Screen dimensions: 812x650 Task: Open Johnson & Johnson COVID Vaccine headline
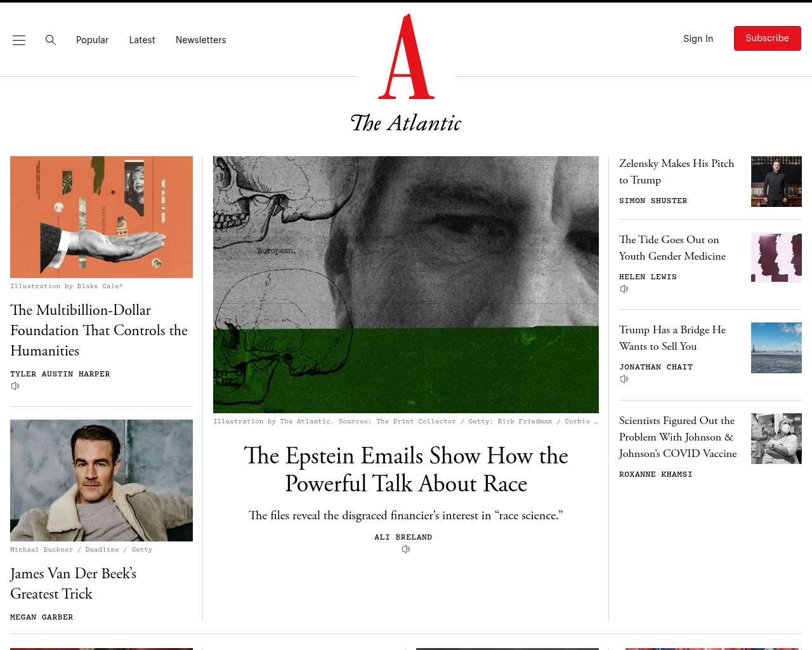[678, 437]
